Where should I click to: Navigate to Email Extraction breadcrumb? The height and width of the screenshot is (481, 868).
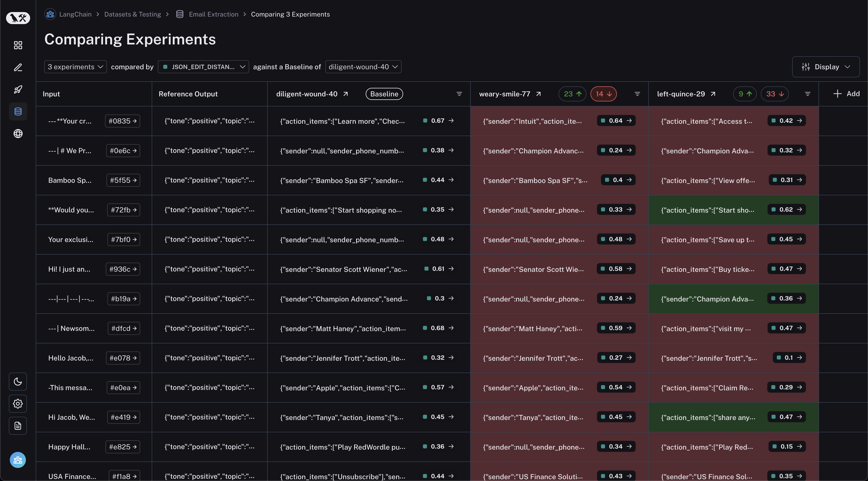point(213,14)
